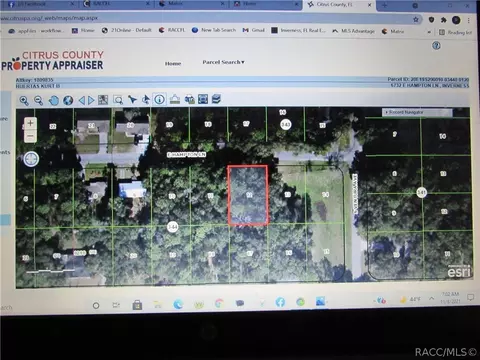This screenshot has height=360, width=480.
Task: Click the full-screen map view icon
Action: 203,99
